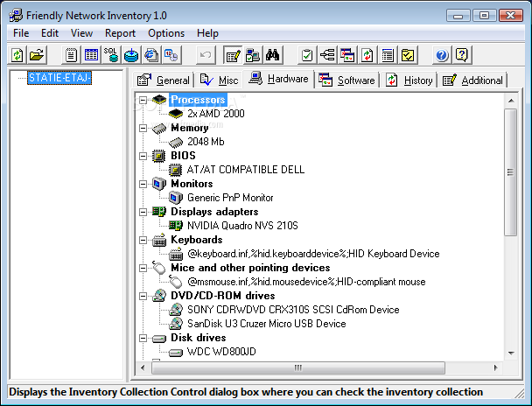Click the chip icon beside 2x AMD 2000

pyautogui.click(x=176, y=114)
